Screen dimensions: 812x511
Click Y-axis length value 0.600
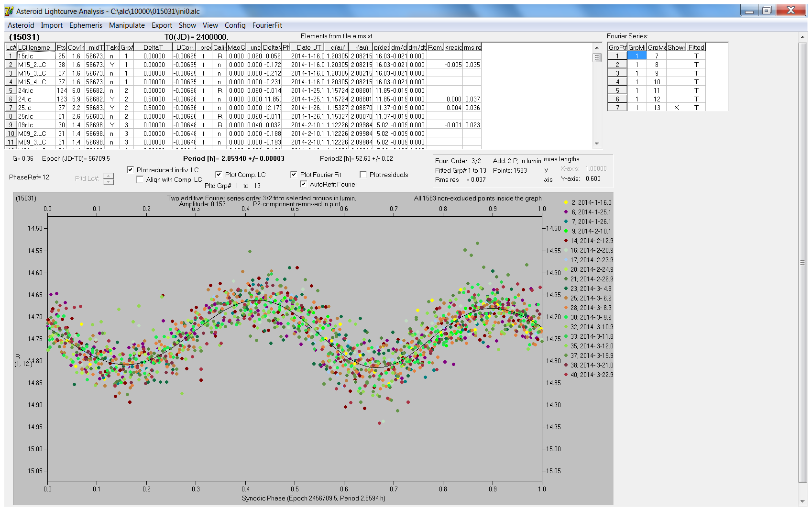point(593,178)
